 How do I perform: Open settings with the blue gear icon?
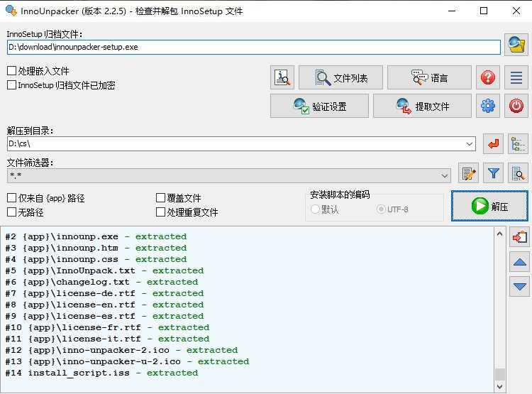coord(487,106)
